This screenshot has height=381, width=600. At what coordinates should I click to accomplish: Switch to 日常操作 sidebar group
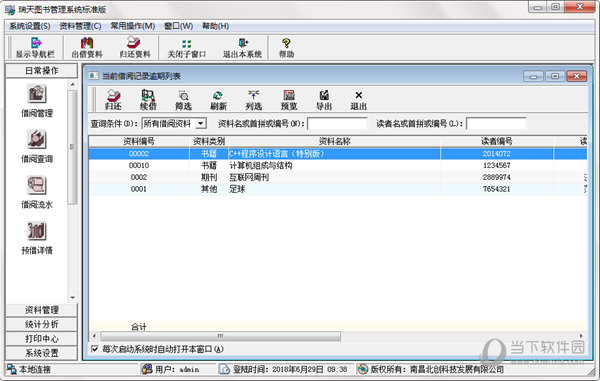click(42, 71)
